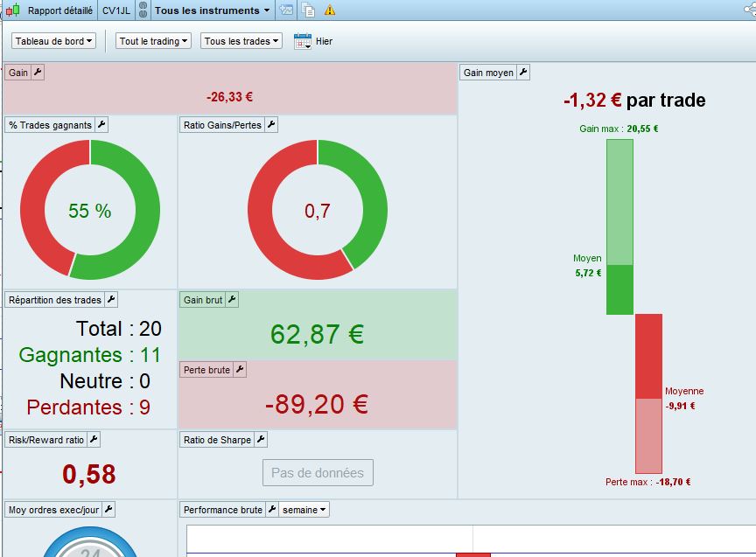Click the 62,87 € gross gain value
Image resolution: width=756 pixels, height=557 pixels.
(318, 334)
